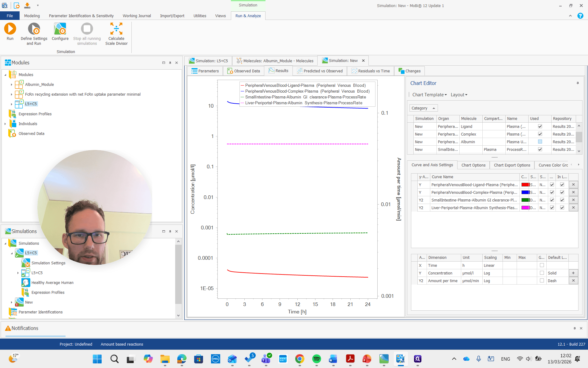Open the Chart Template dropdown

coord(429,95)
